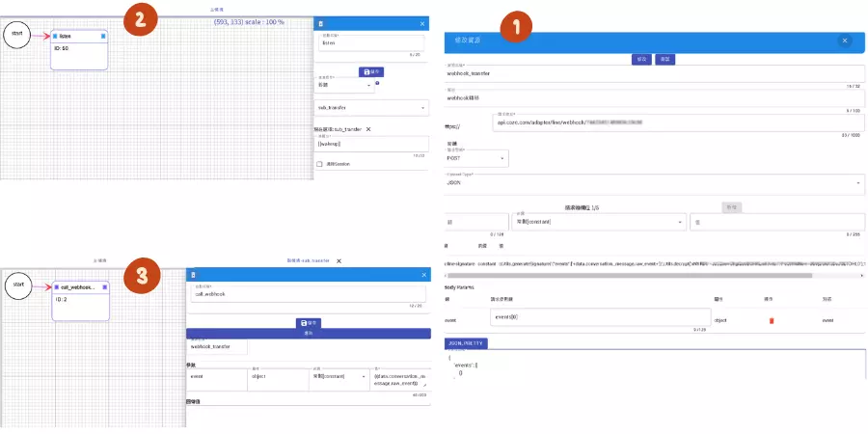This screenshot has width=868, height=434.
Task: Click the help icon beside the type dropdown
Action: [377, 83]
